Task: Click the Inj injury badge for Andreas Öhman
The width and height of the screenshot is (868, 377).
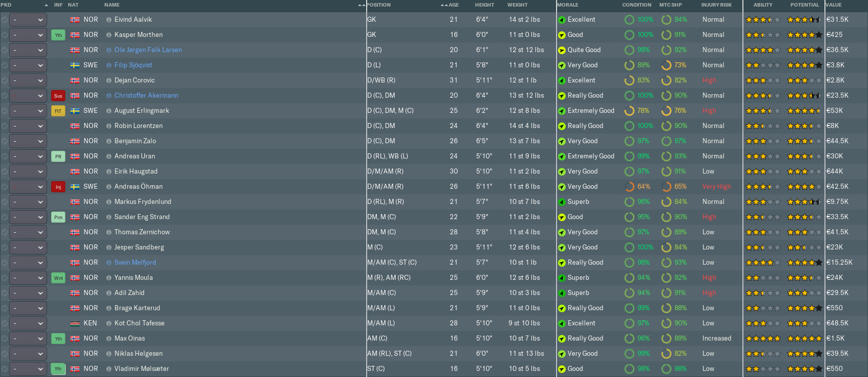Action: pos(58,187)
